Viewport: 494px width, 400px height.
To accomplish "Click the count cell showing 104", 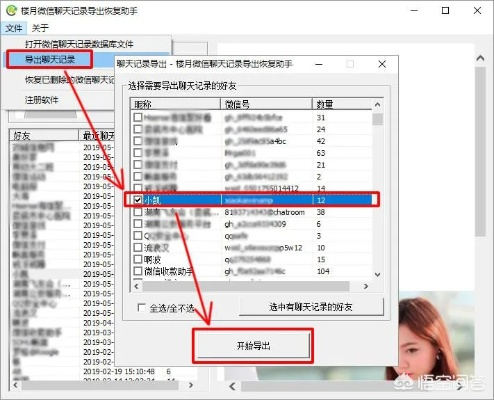I will [x=323, y=271].
